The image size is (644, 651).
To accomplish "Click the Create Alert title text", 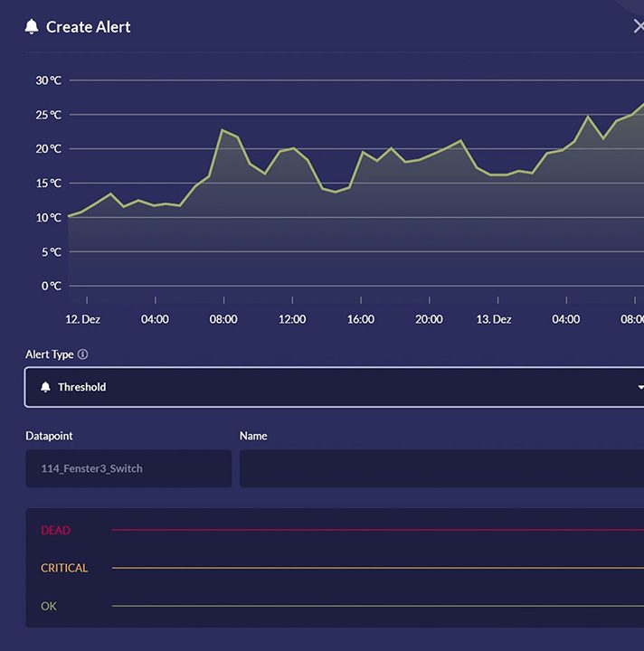I will tap(88, 27).
